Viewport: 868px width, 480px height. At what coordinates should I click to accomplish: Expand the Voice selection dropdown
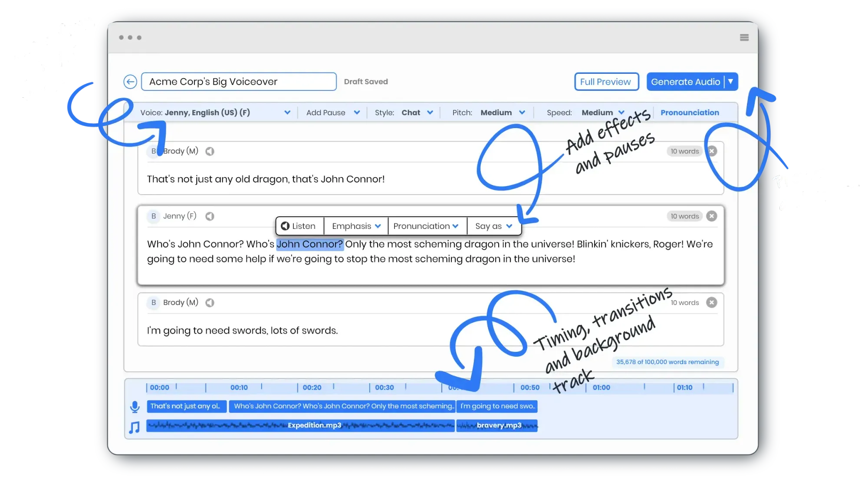[x=287, y=113]
